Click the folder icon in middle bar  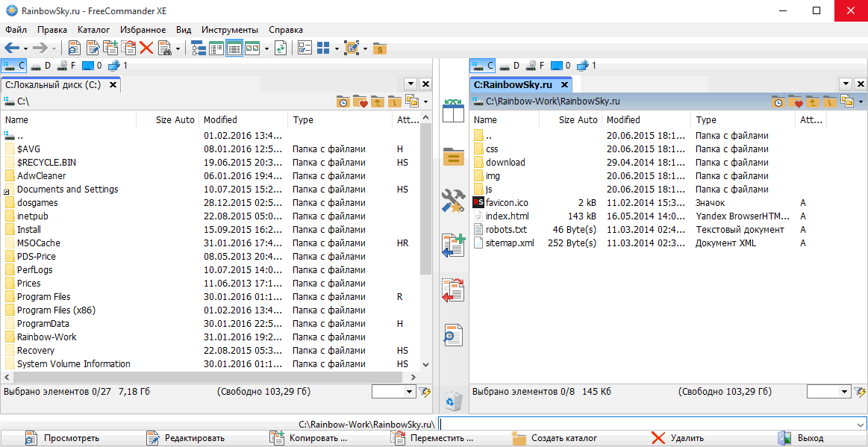454,157
